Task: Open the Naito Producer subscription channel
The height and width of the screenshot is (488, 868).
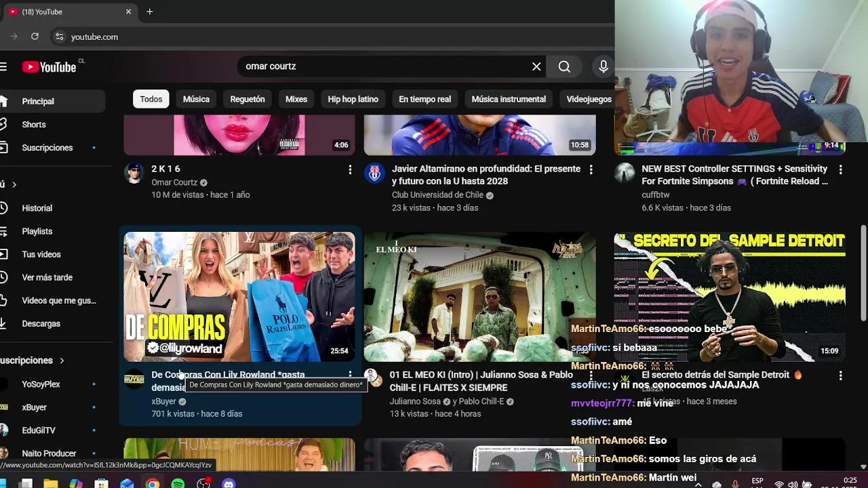Action: [52, 453]
